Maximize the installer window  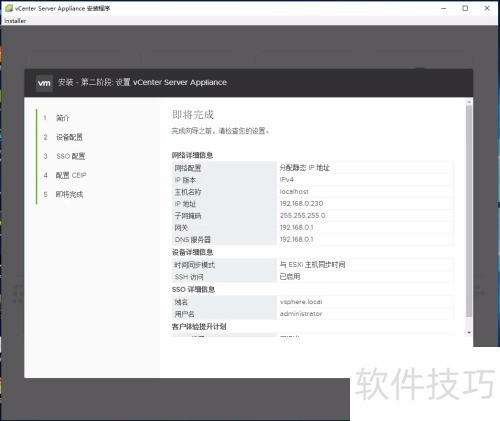point(465,8)
